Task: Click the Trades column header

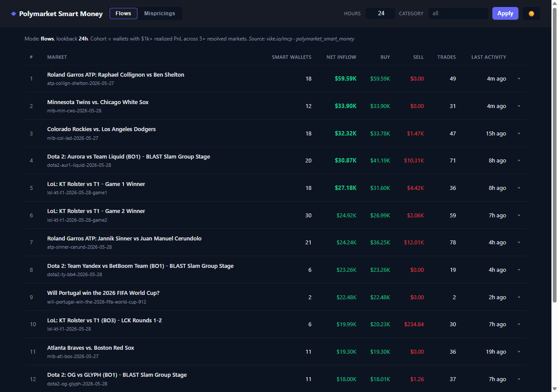Action: pos(447,57)
